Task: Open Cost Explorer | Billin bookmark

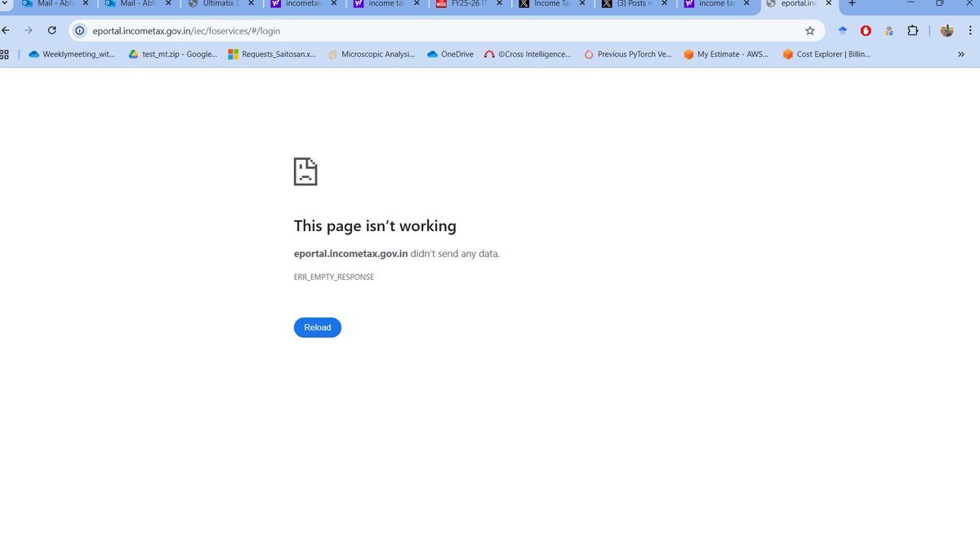Action: tap(826, 55)
